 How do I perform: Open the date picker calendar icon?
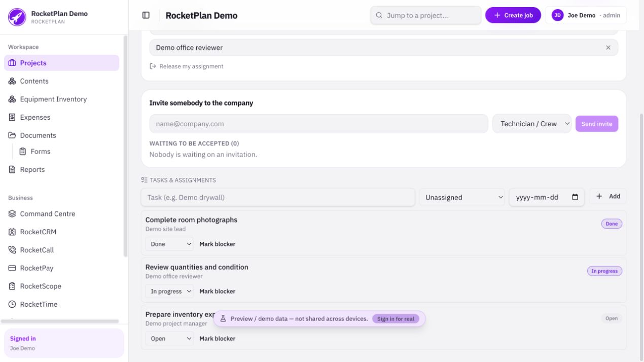[575, 197]
